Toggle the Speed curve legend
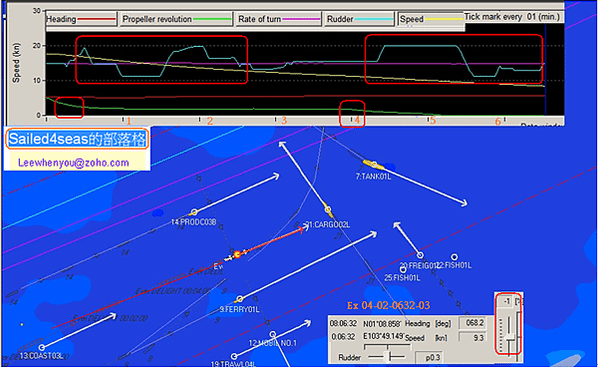 point(431,19)
